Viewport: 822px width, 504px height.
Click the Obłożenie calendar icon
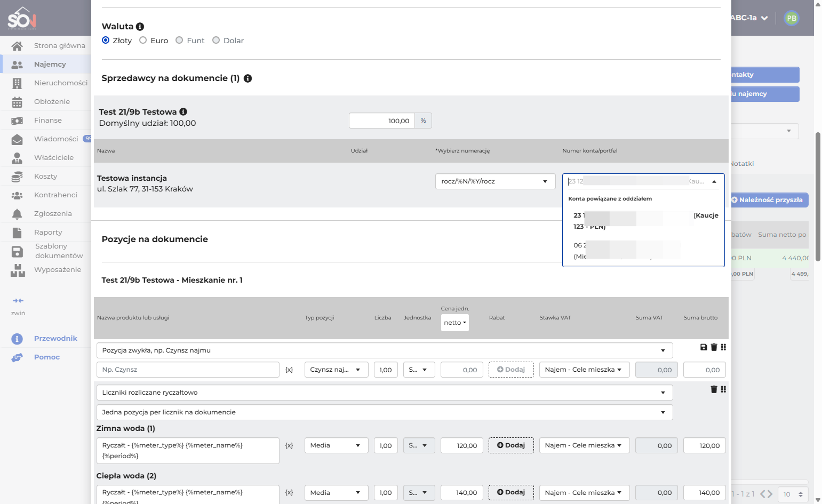pos(17,102)
